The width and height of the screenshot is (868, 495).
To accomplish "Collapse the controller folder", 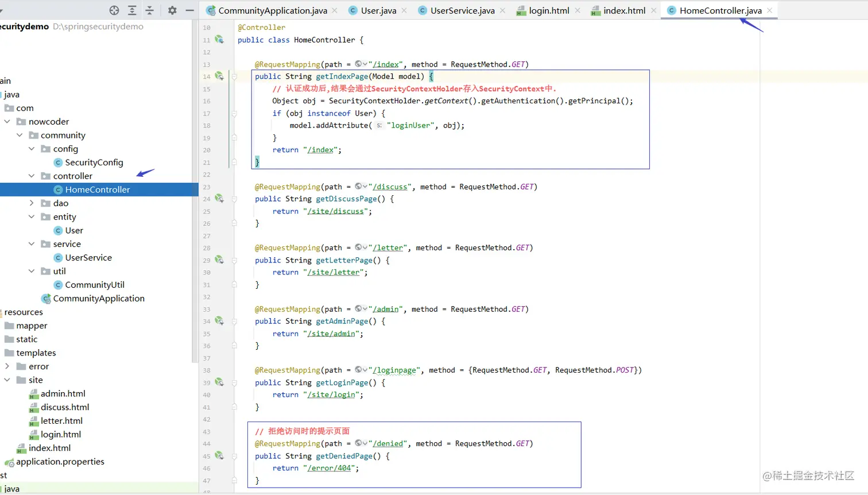I will (32, 176).
